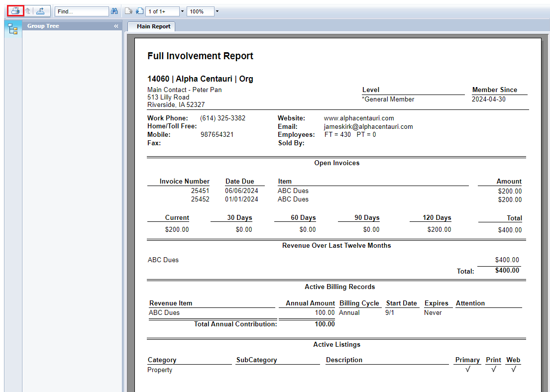Click the page number field
The image size is (550, 392).
(x=162, y=11)
